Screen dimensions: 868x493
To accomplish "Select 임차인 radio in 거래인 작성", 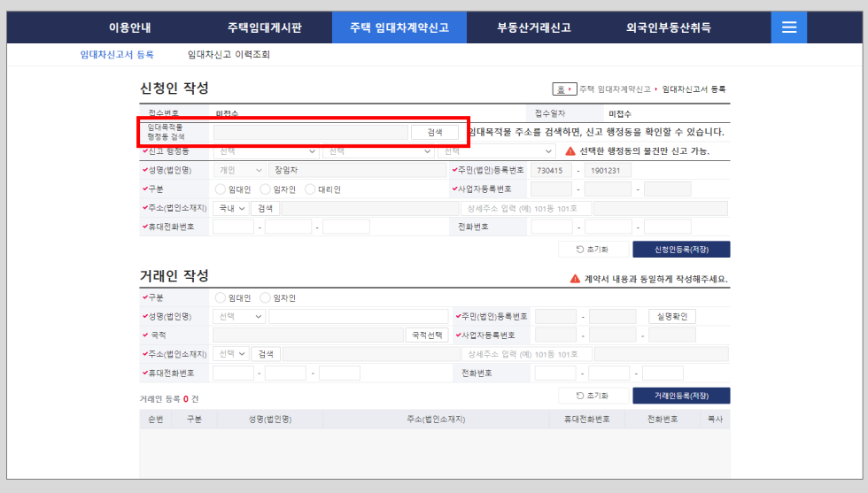I will (x=265, y=297).
